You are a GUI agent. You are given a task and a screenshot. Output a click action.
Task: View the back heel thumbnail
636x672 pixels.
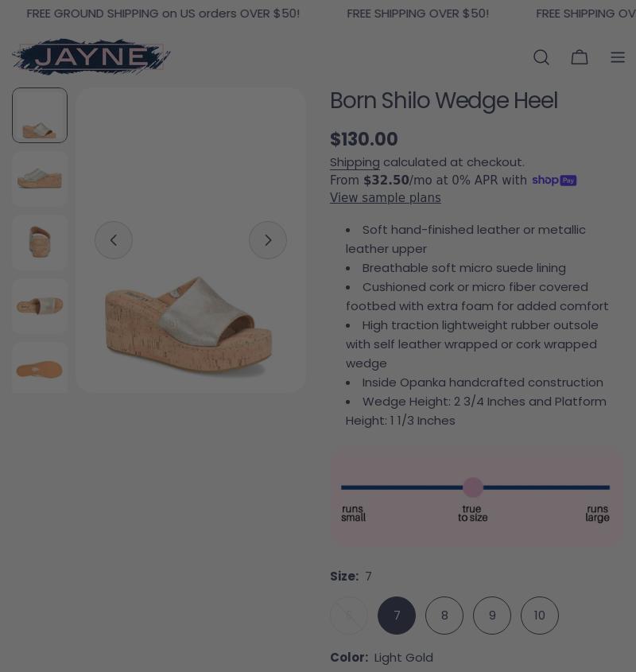tap(40, 243)
